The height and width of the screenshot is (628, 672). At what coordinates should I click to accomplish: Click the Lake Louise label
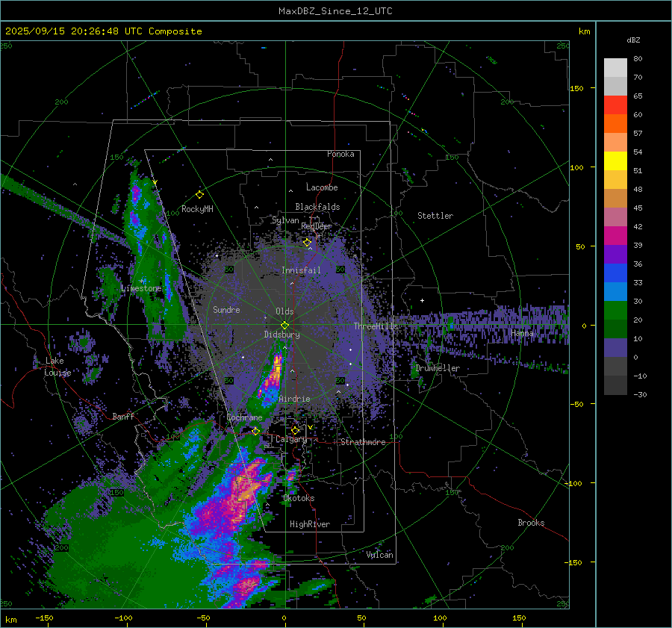pyautogui.click(x=57, y=367)
